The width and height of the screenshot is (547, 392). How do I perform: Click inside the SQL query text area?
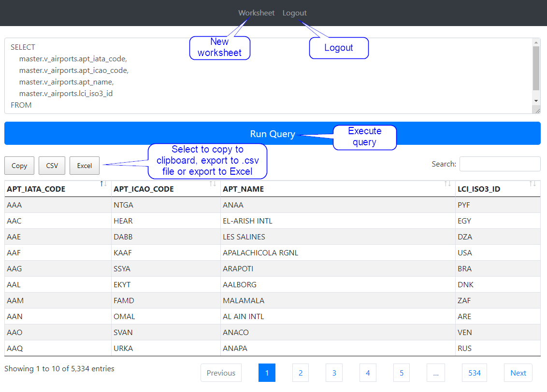click(269, 76)
